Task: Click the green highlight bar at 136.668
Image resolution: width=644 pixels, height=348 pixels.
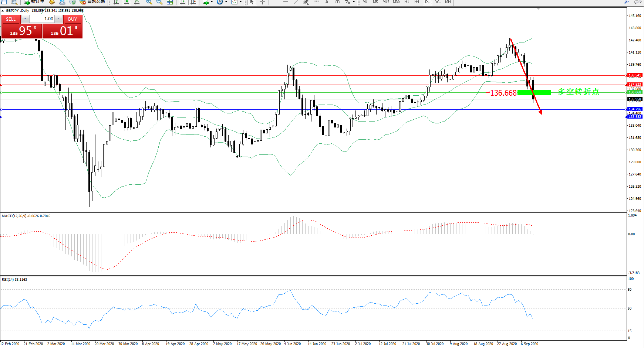Action: [x=534, y=93]
